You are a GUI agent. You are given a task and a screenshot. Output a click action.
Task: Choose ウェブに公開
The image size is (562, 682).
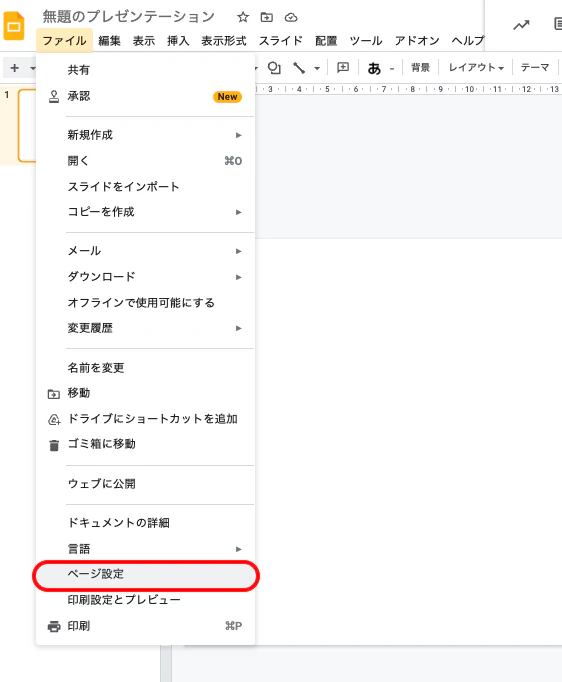145,484
